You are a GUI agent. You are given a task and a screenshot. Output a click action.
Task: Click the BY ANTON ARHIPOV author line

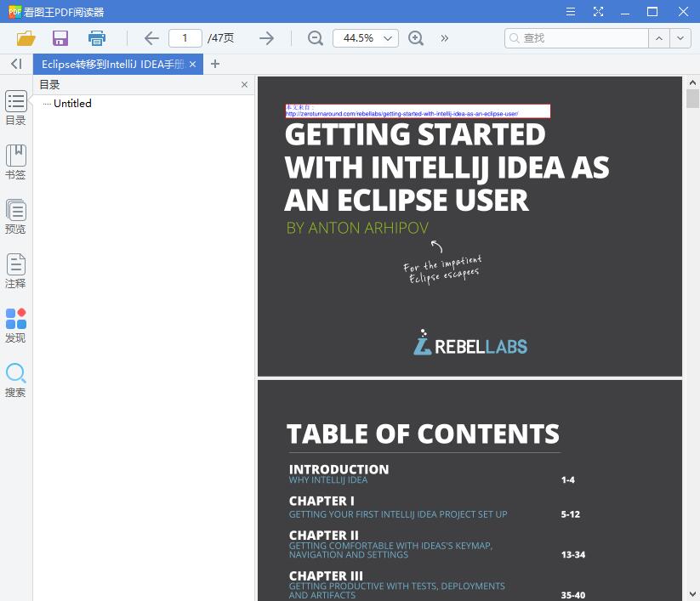(357, 228)
